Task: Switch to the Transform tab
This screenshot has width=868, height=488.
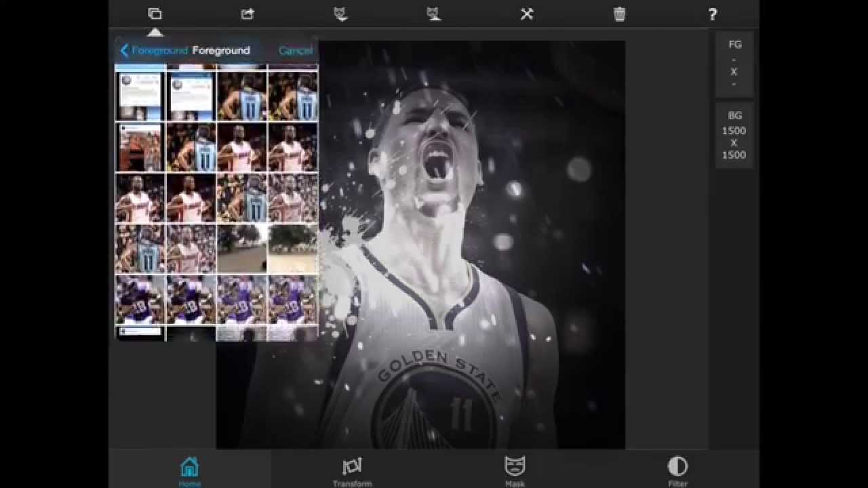Action: coord(352,471)
